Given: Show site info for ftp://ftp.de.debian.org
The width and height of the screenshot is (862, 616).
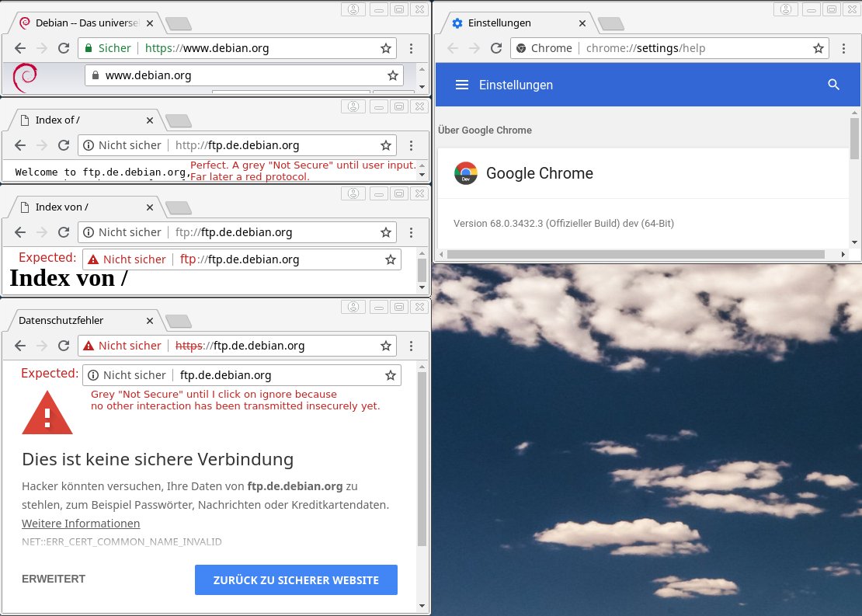Looking at the screenshot, I should click(x=122, y=232).
